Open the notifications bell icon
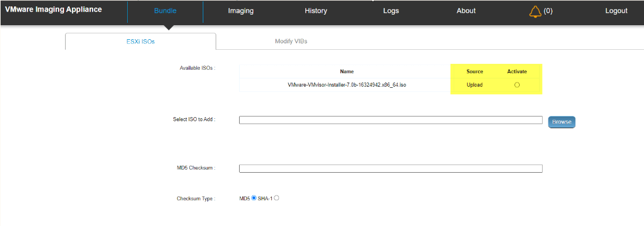Viewport: 644px width, 226px height. coord(535,11)
